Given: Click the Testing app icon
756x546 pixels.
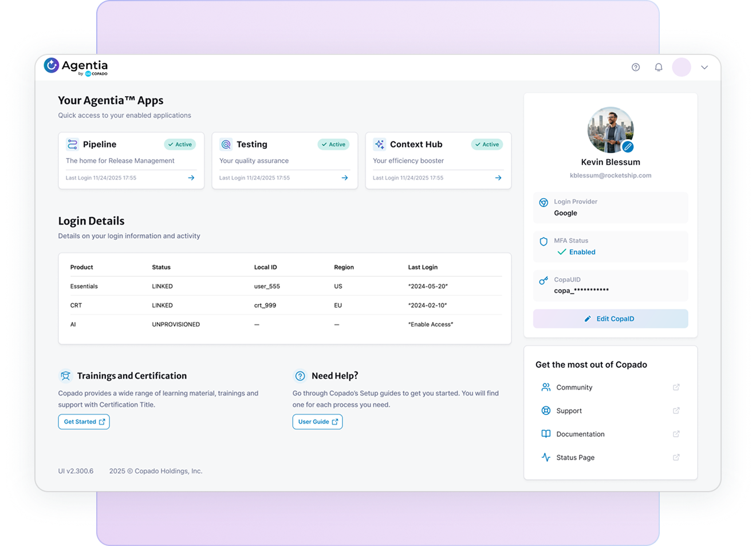Looking at the screenshot, I should (x=226, y=144).
